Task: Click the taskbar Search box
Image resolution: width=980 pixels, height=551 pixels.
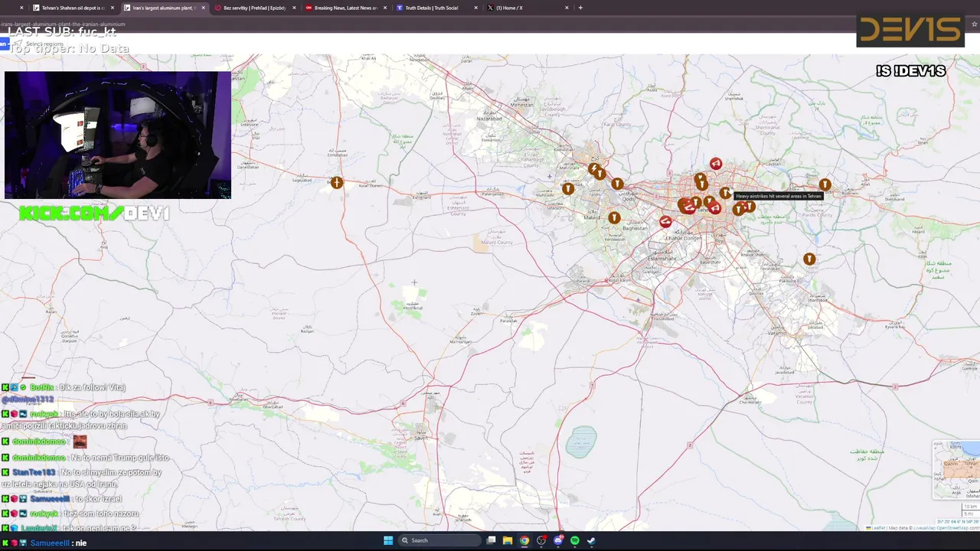Action: tap(440, 540)
